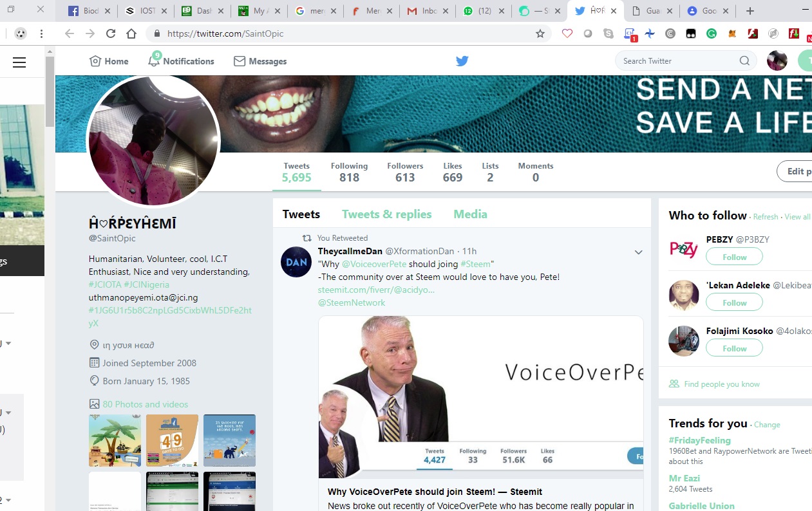Click the Home icon in Twitter's navbar

pyautogui.click(x=95, y=60)
